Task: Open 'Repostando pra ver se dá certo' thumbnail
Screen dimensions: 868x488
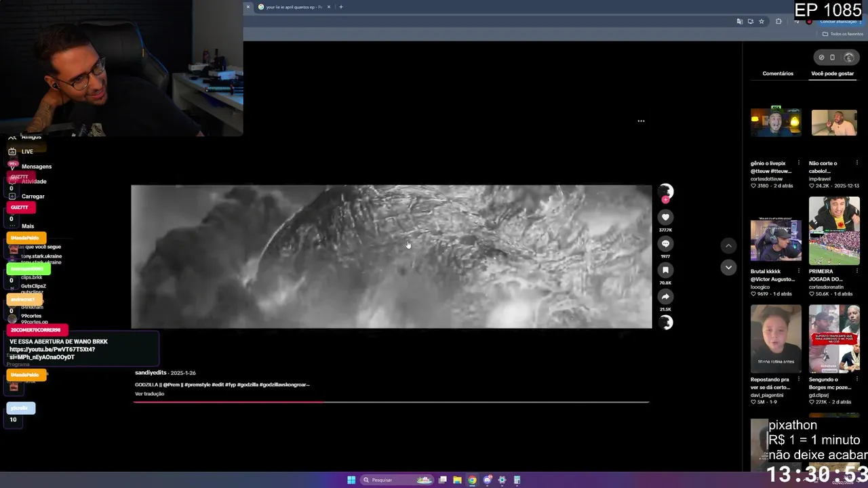Action: tap(776, 340)
